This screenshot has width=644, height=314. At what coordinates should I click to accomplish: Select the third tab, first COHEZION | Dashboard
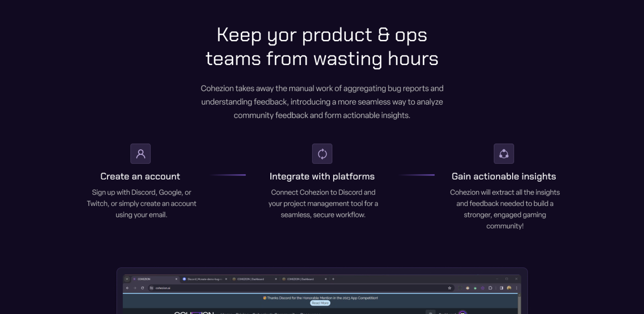(254, 279)
